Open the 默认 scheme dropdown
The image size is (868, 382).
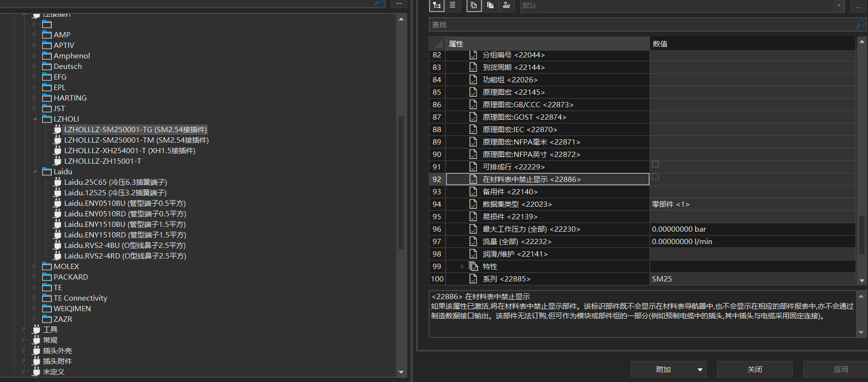[838, 5]
